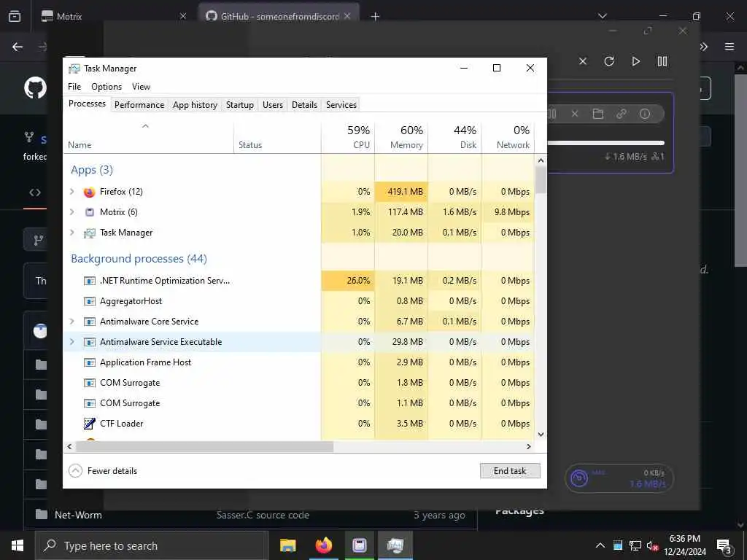
Task: Switch to the Users tab
Action: point(273,105)
